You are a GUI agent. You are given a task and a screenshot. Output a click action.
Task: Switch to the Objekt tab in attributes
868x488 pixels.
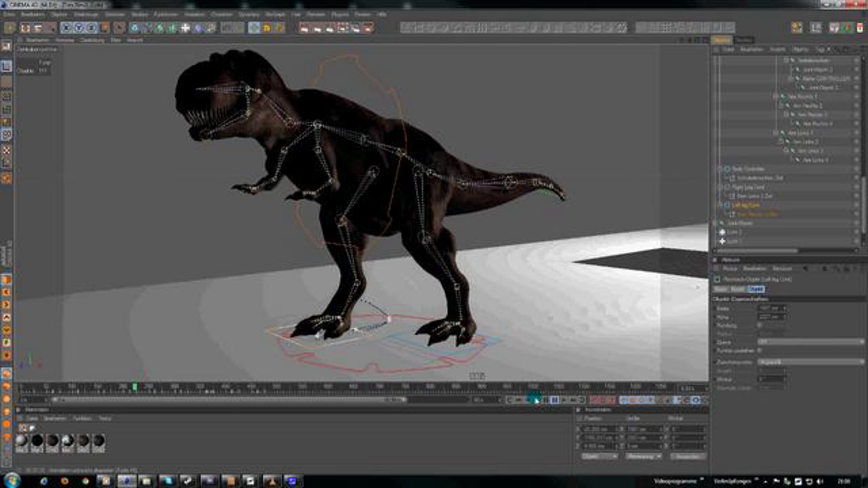pos(756,289)
